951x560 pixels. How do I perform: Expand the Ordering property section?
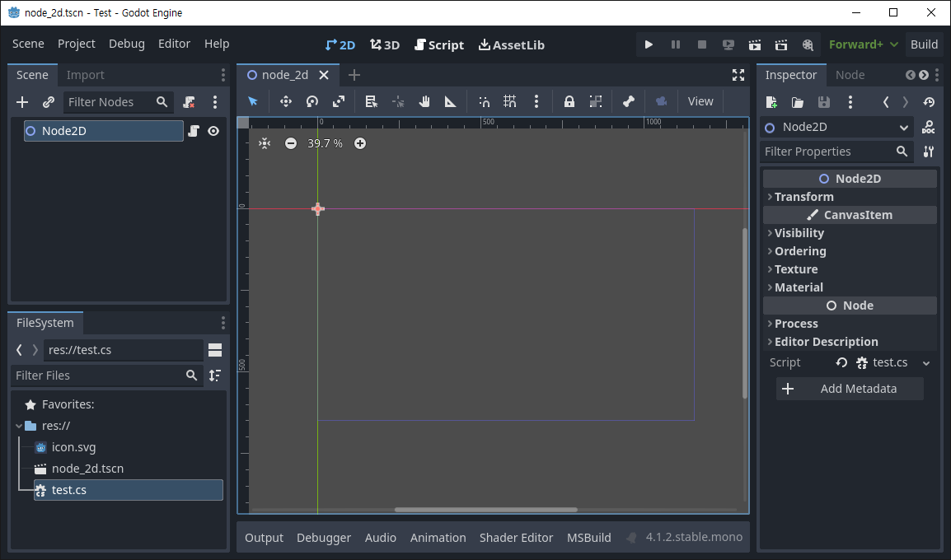(850, 251)
